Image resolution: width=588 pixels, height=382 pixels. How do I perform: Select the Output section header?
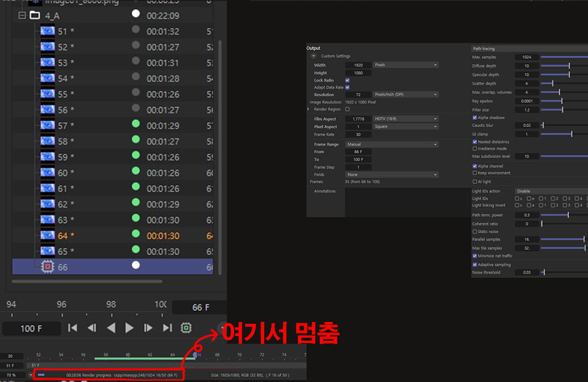pos(313,48)
